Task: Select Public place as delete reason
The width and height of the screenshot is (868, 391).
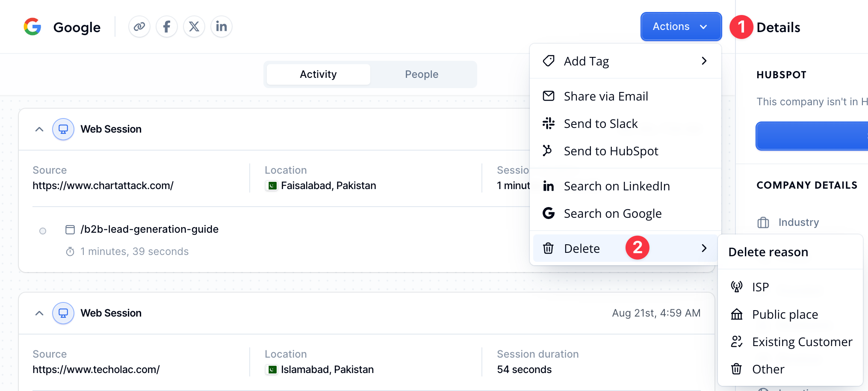Action: (x=790, y=314)
